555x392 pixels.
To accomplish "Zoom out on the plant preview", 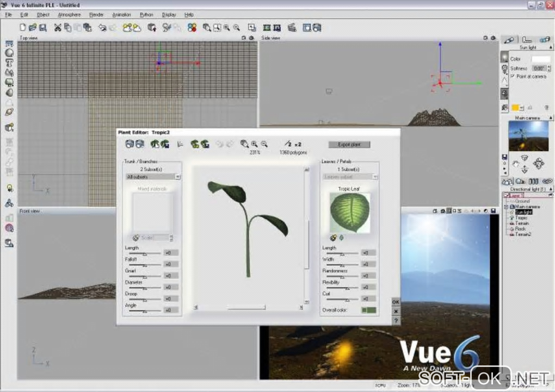I will pos(264,144).
